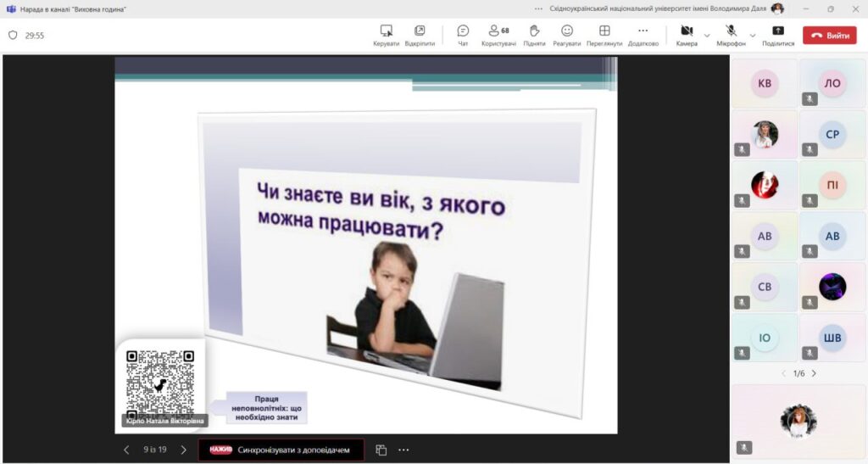868x464 pixels.
Task: Share screen via Поділитися icon
Action: tap(777, 31)
